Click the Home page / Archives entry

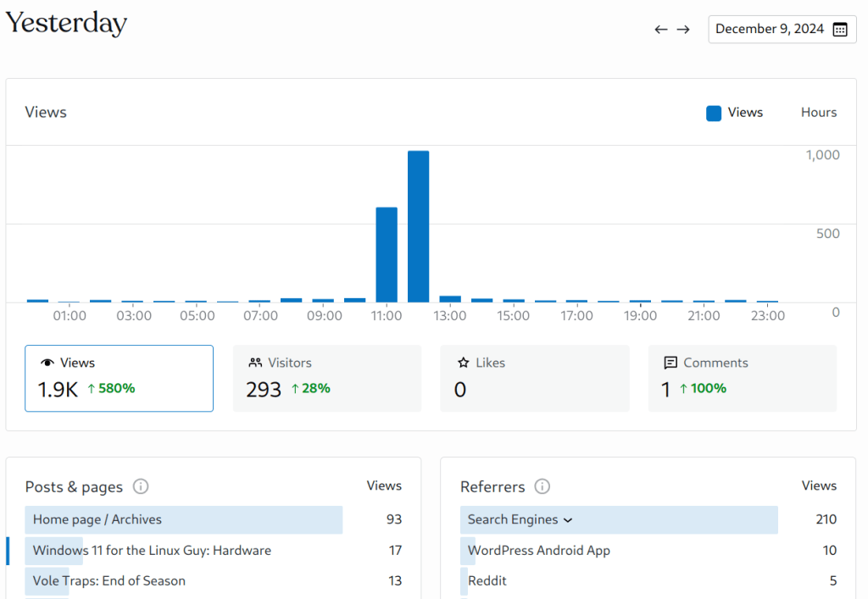(x=97, y=519)
